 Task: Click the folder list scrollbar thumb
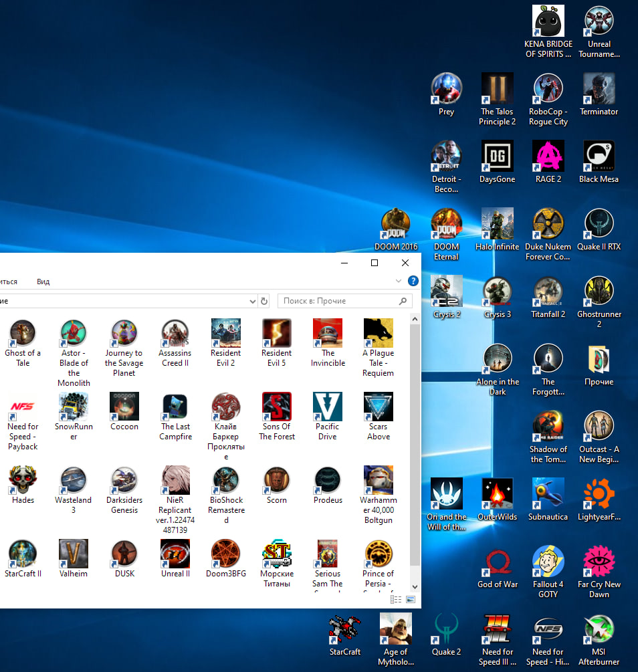(x=415, y=445)
